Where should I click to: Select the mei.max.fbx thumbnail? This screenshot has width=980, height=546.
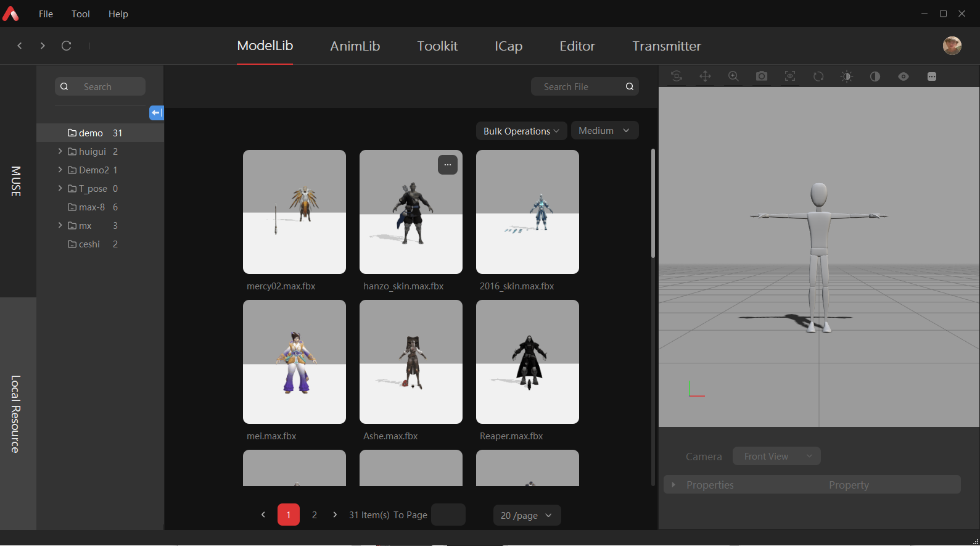coord(294,362)
